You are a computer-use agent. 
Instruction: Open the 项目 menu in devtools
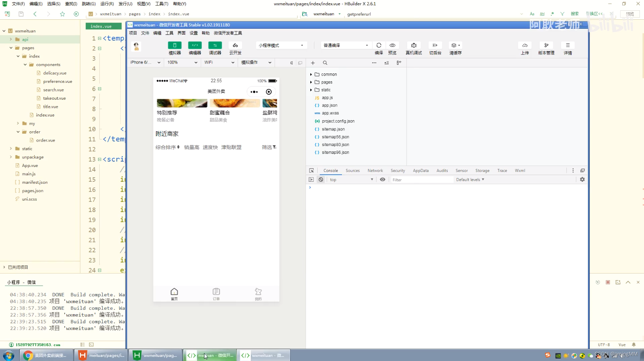tap(133, 33)
